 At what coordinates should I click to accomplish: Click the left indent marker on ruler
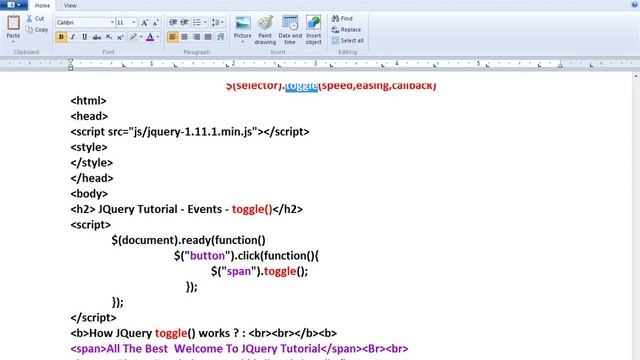coord(71,64)
